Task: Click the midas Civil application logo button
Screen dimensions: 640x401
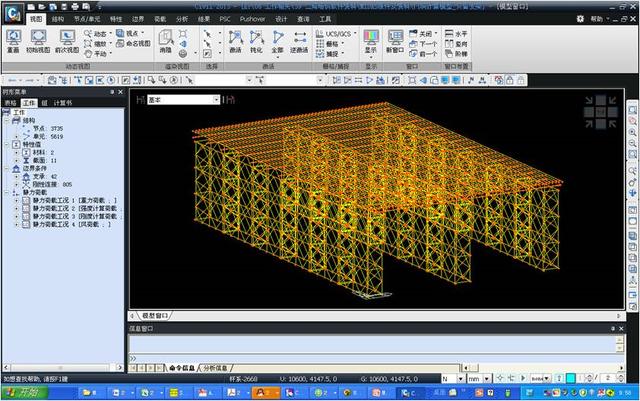Action: [13, 13]
